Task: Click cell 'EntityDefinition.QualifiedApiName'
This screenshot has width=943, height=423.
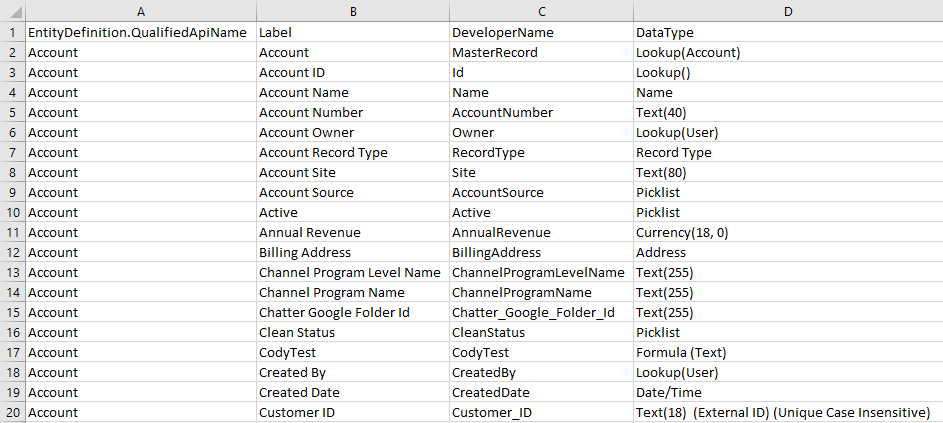Action: [141, 32]
